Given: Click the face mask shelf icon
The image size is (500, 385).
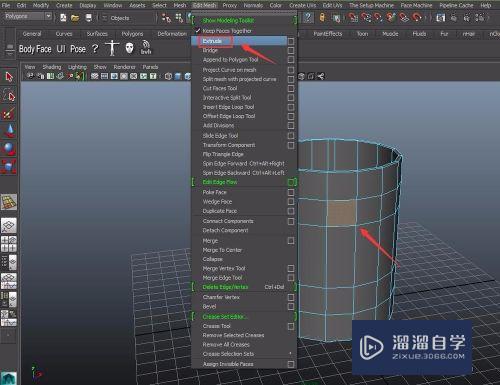Looking at the screenshot, I should point(130,48).
